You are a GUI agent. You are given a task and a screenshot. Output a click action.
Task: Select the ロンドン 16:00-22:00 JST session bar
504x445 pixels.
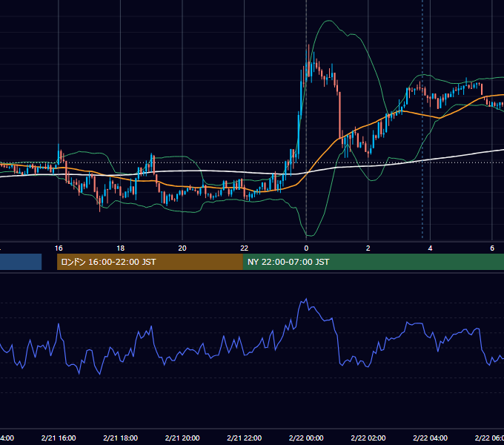pos(150,262)
